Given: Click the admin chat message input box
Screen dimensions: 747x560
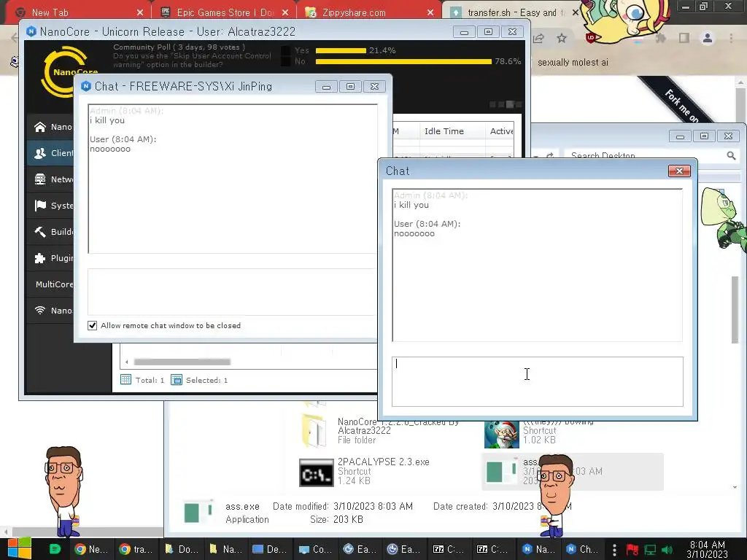Looking at the screenshot, I should click(x=232, y=292).
